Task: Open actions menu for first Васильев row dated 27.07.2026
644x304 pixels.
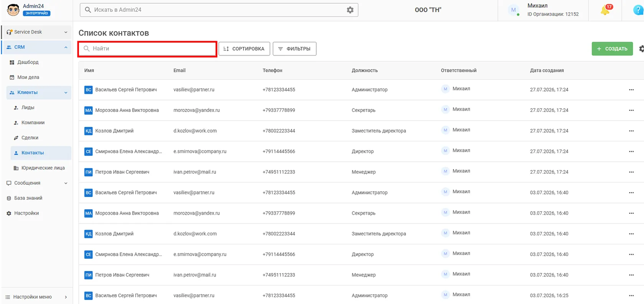Action: [631, 90]
